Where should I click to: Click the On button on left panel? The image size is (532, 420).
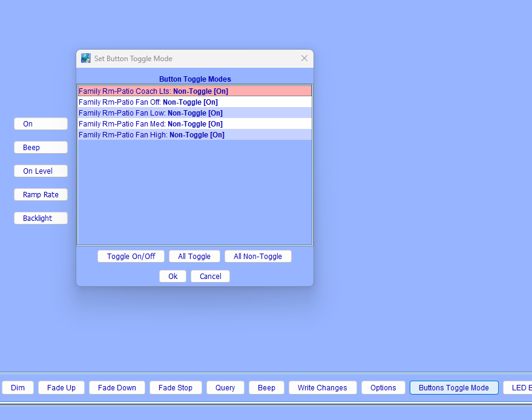click(x=41, y=124)
